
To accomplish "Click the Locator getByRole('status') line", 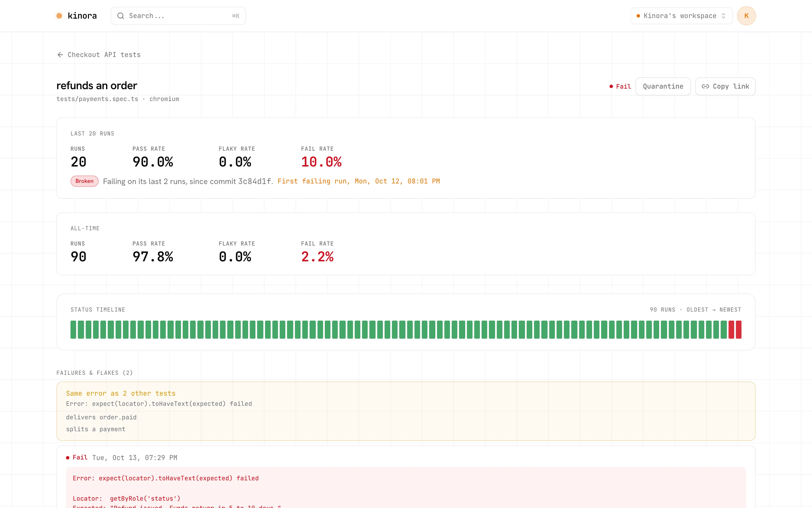I will 127,498.
